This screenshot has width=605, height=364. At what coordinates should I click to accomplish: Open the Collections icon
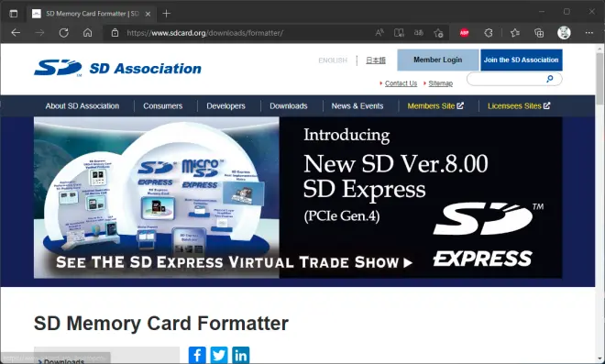[539, 33]
